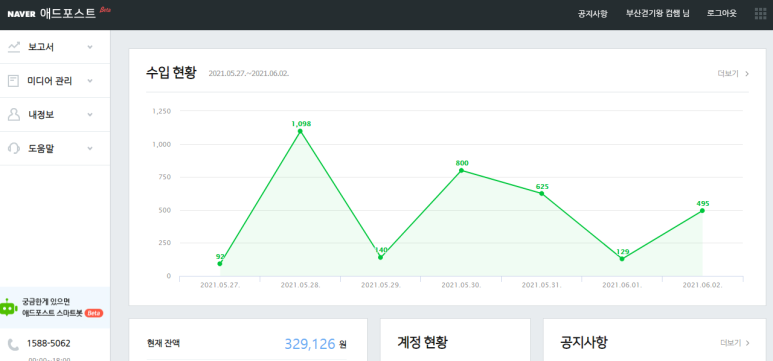Viewport: 773px width, 361px height.
Task: Open the 미디어 관리 sidebar menu
Action: 55,81
